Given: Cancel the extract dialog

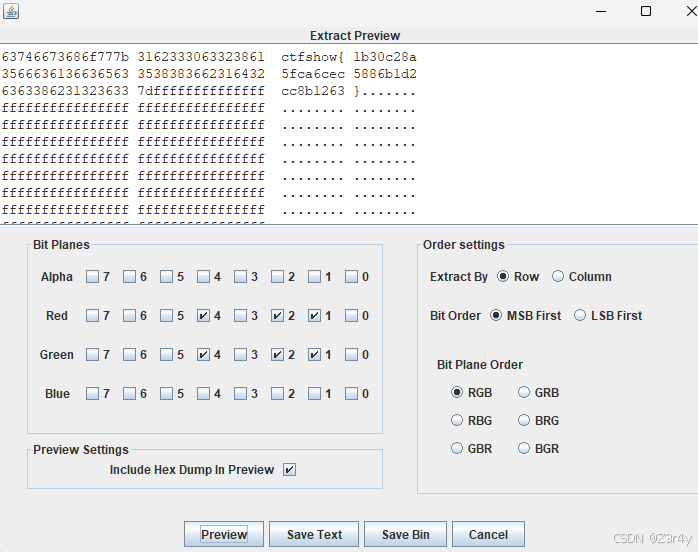Looking at the screenshot, I should coord(488,534).
